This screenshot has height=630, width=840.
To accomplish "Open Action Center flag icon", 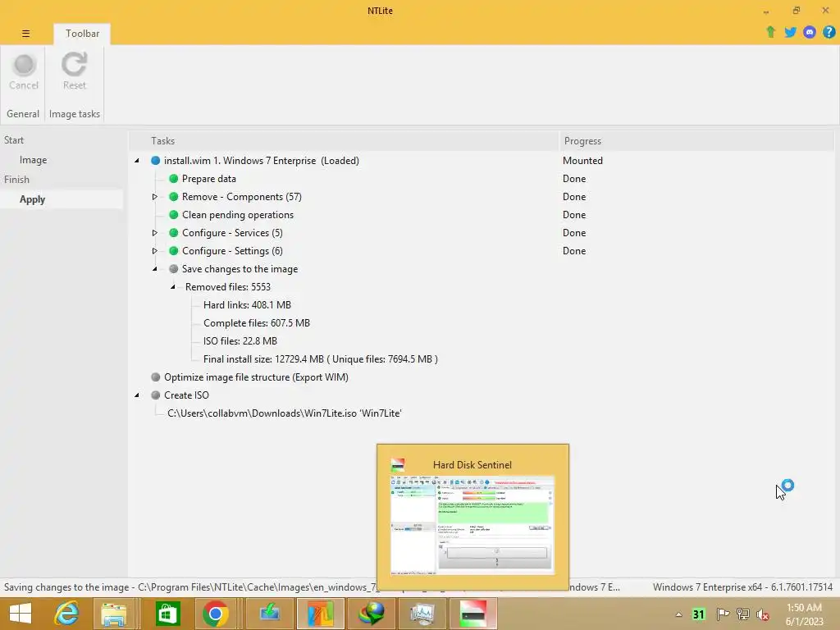I will pos(723,614).
